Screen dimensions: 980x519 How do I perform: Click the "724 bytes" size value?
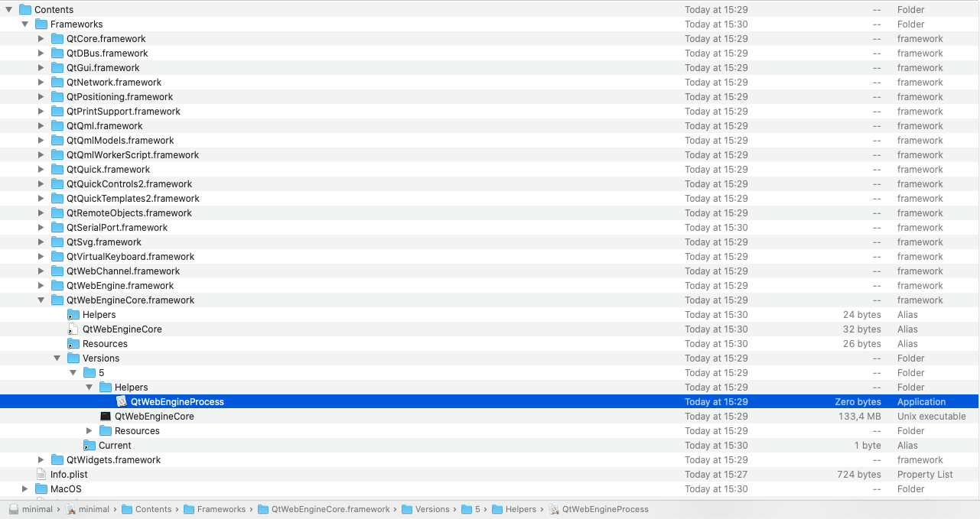859,475
